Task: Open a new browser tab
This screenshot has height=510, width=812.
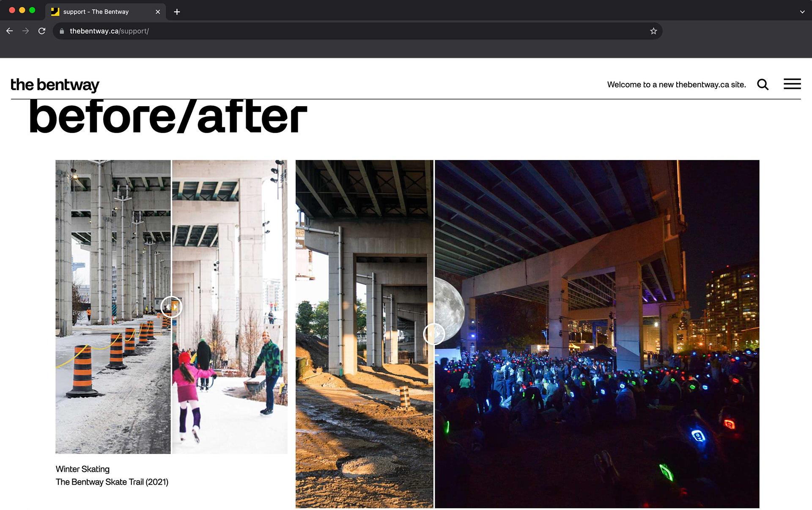Action: [x=177, y=12]
